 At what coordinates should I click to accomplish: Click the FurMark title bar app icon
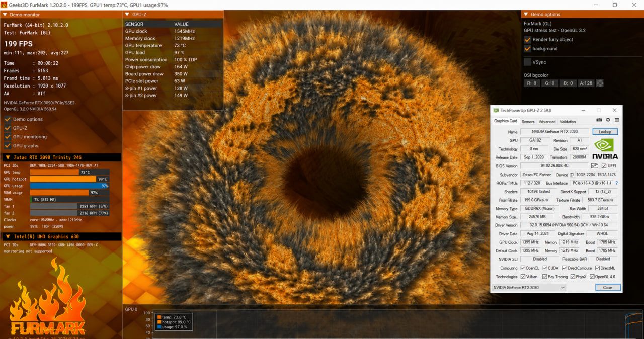[x=5, y=5]
